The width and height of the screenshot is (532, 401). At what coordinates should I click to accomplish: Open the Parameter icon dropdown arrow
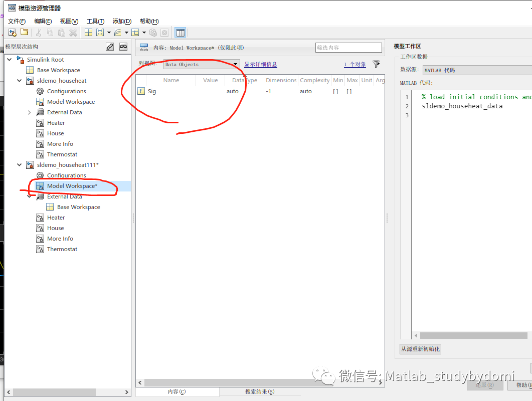tap(109, 33)
